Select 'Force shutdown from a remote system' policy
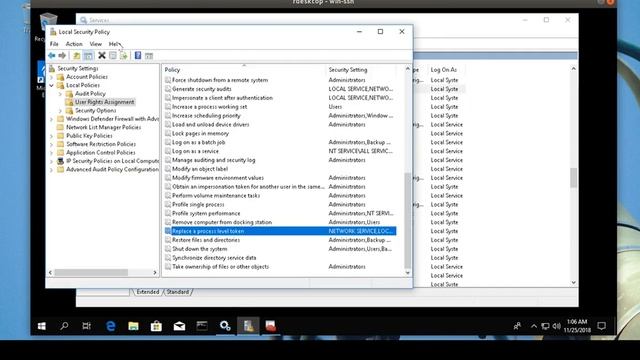Screen dimensions: 640x360 point(280,80)
